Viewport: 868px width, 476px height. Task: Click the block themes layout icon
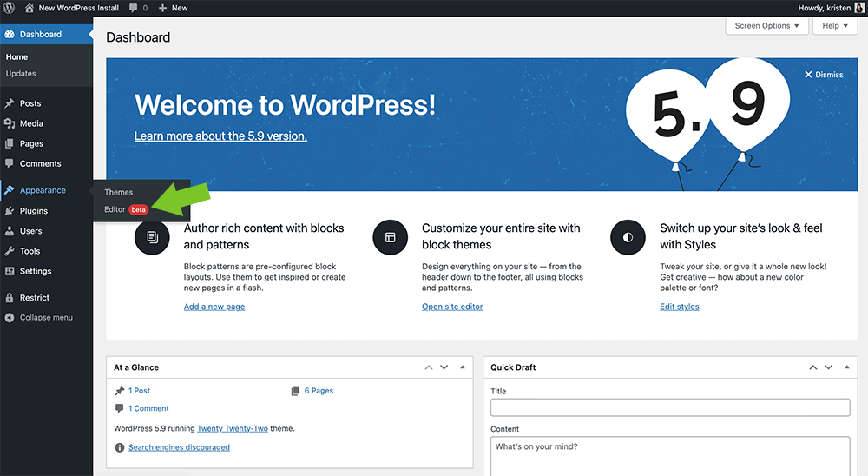(391, 237)
